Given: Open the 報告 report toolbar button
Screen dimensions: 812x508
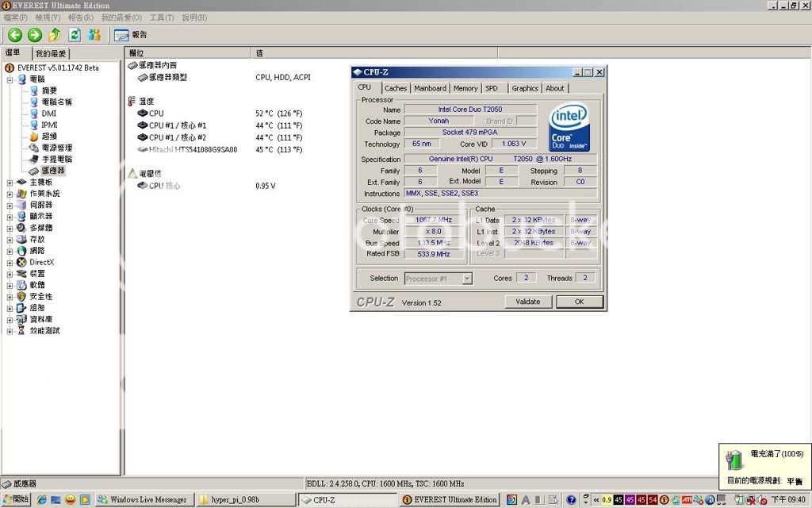Looking at the screenshot, I should pos(131,35).
